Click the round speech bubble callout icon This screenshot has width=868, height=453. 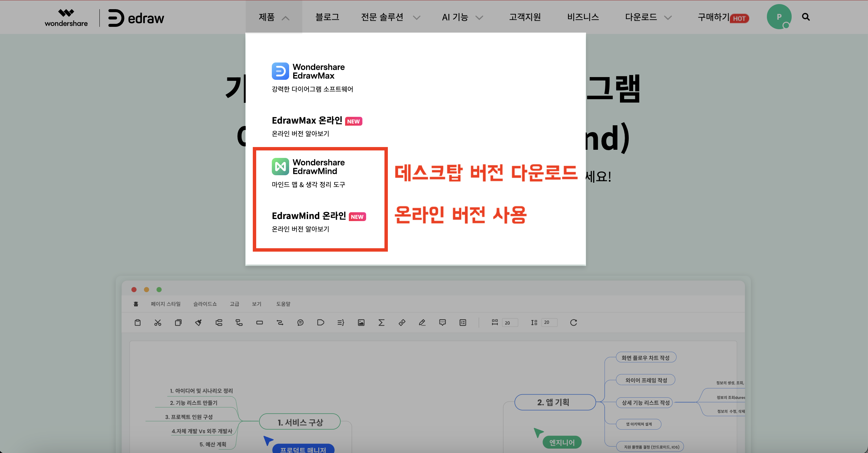pyautogui.click(x=300, y=323)
